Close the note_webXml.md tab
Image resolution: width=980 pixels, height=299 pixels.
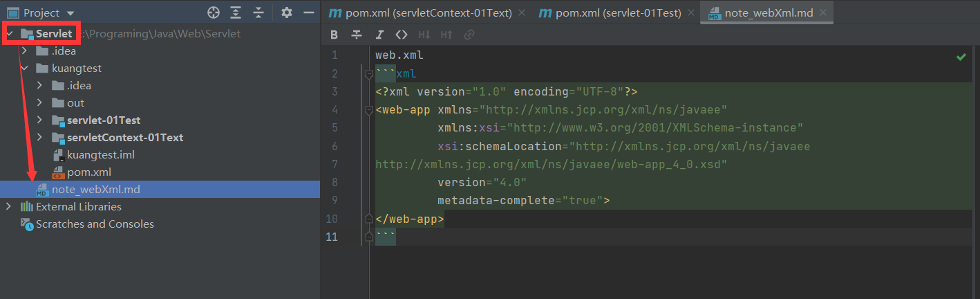click(822, 13)
